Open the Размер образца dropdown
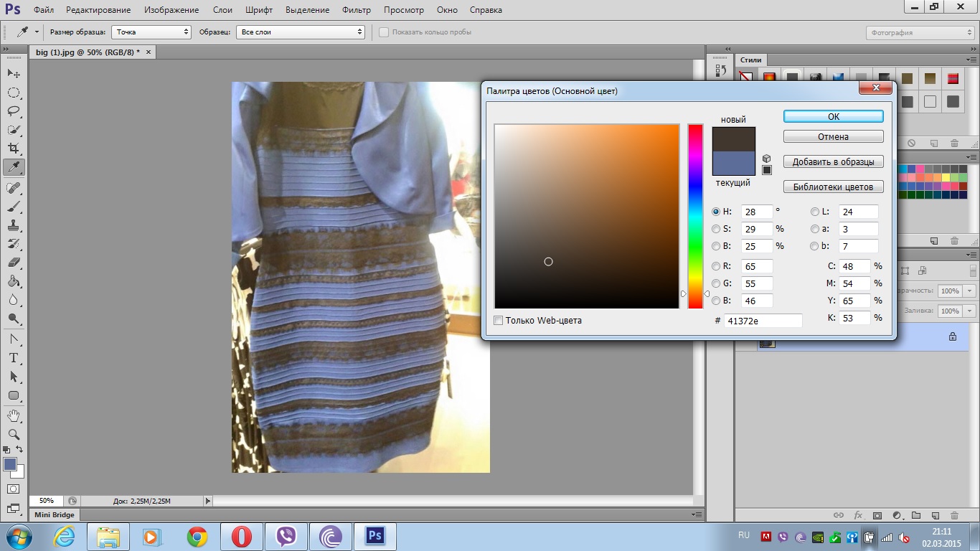The width and height of the screenshot is (980, 551). point(151,32)
